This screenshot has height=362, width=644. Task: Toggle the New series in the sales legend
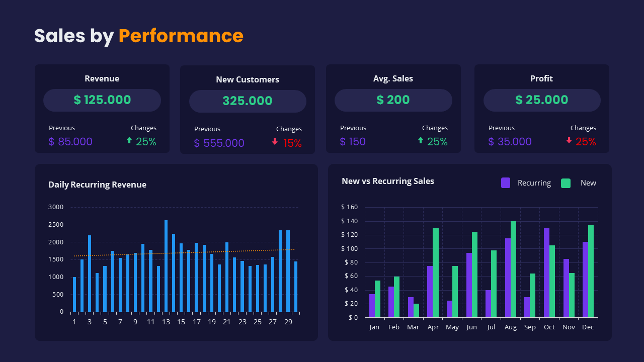point(588,183)
